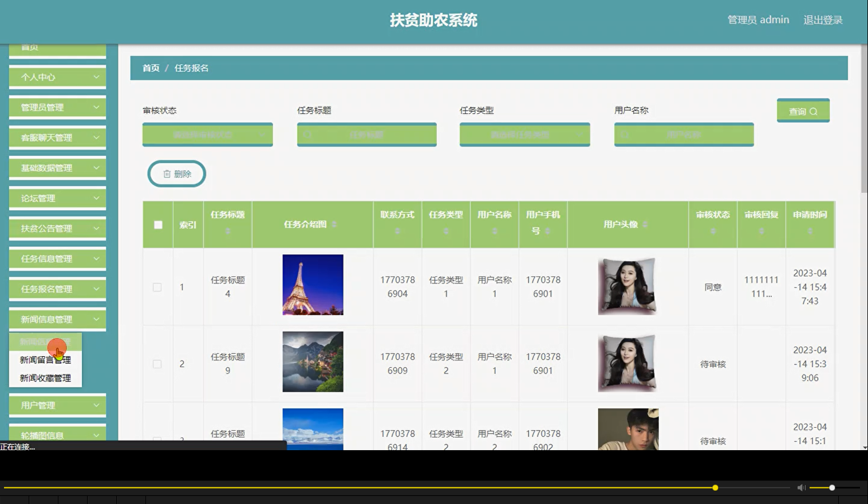This screenshot has height=504, width=868.
Task: Sort table by 任务类型 column arrows
Action: pos(446,231)
